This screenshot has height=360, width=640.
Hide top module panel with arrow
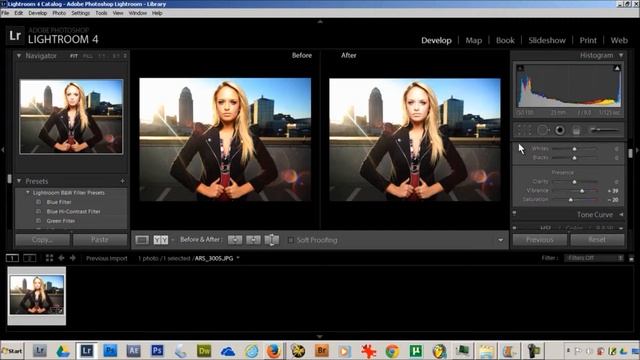[320, 21]
